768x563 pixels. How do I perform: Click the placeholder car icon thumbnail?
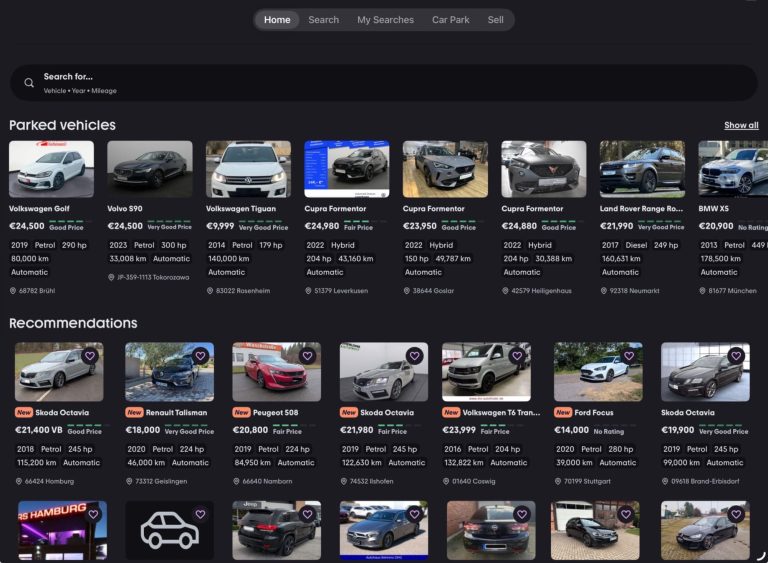tap(169, 530)
